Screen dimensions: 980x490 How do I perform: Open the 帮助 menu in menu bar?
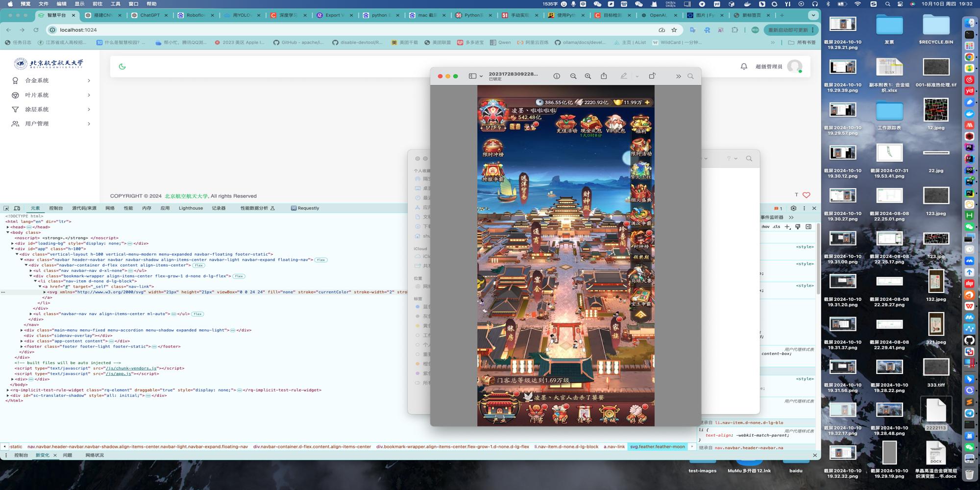coord(151,4)
